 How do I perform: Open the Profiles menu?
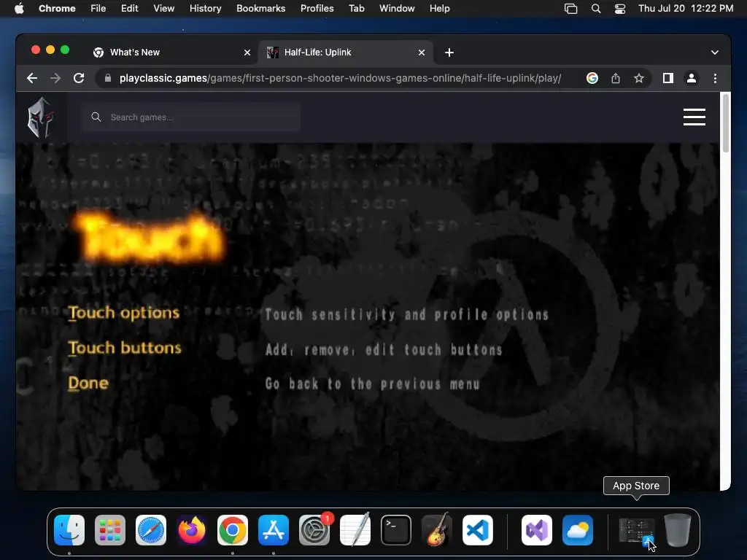tap(317, 9)
